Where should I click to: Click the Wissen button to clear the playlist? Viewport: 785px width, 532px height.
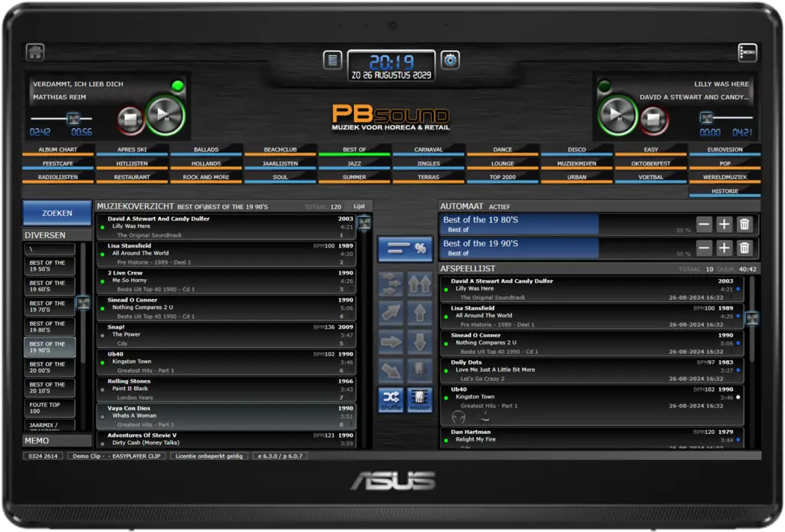pyautogui.click(x=419, y=399)
